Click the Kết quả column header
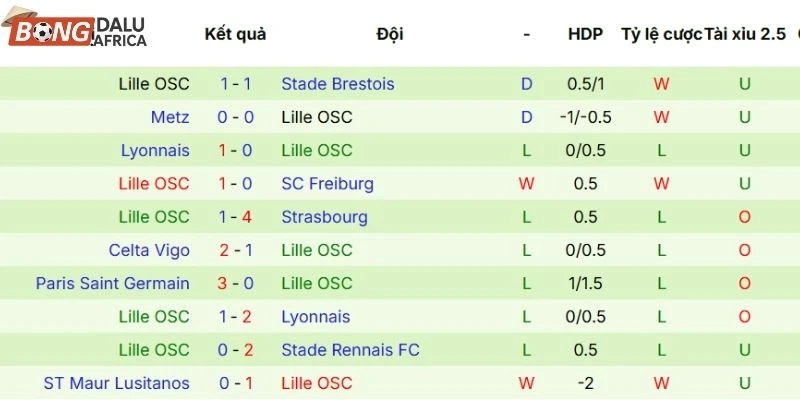 (235, 34)
